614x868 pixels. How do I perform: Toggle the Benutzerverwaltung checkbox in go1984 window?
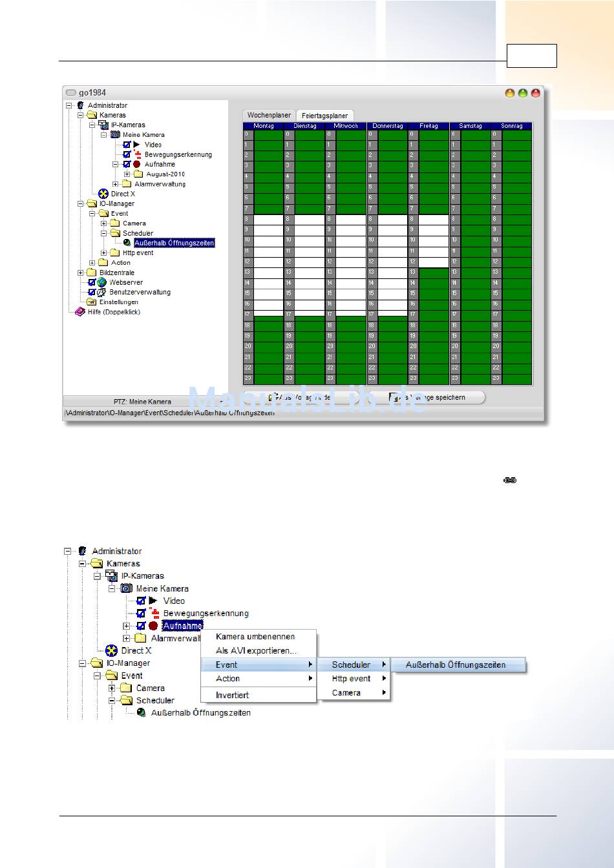pos(92,292)
